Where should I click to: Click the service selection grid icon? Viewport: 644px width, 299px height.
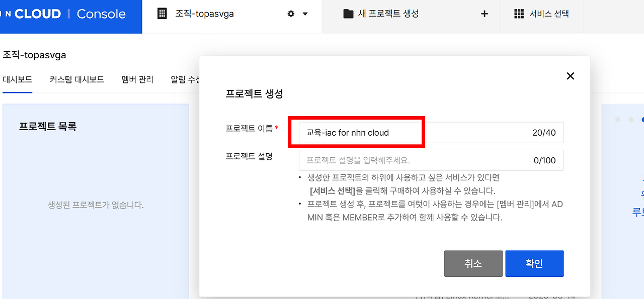[x=519, y=14]
